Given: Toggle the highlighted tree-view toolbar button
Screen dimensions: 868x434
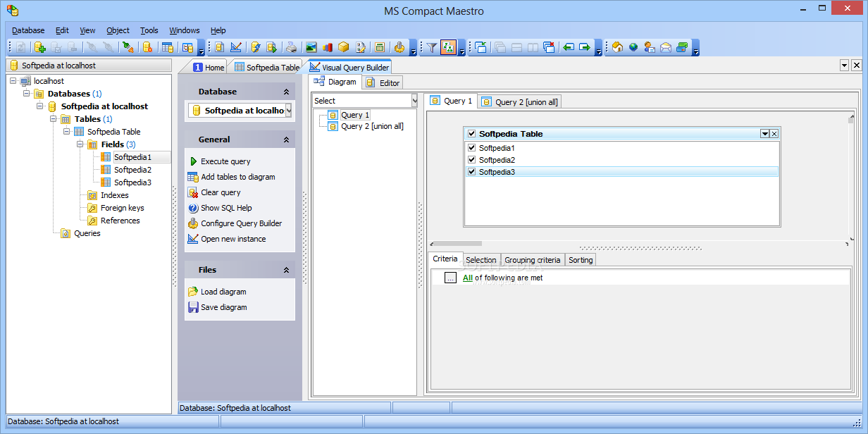Looking at the screenshot, I should (x=448, y=47).
